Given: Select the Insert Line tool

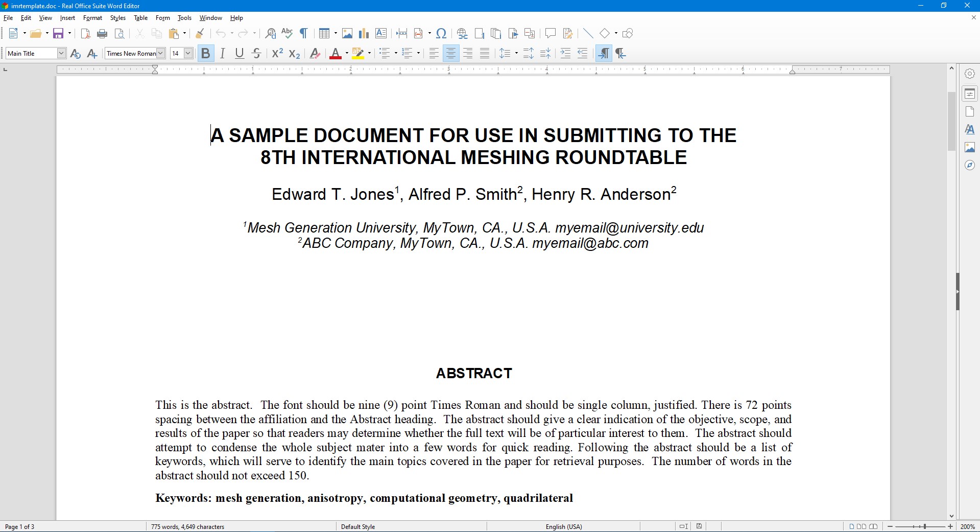Looking at the screenshot, I should [588, 34].
